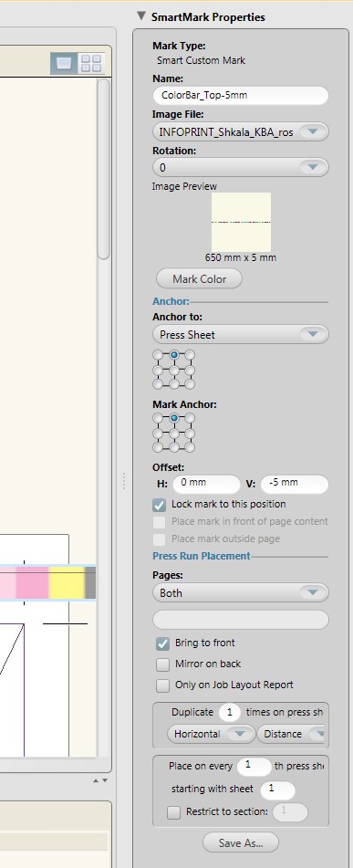Open the Pages Both dropdown

[x=241, y=592]
